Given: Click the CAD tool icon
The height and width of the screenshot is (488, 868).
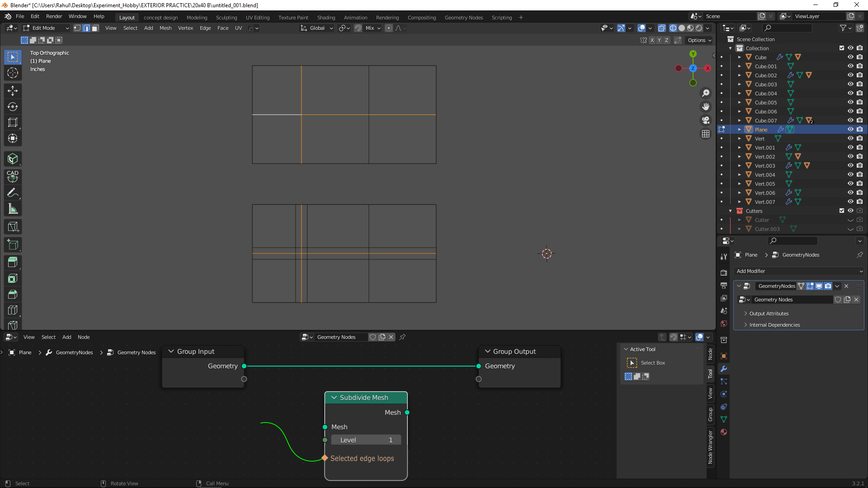Looking at the screenshot, I should (x=13, y=176).
